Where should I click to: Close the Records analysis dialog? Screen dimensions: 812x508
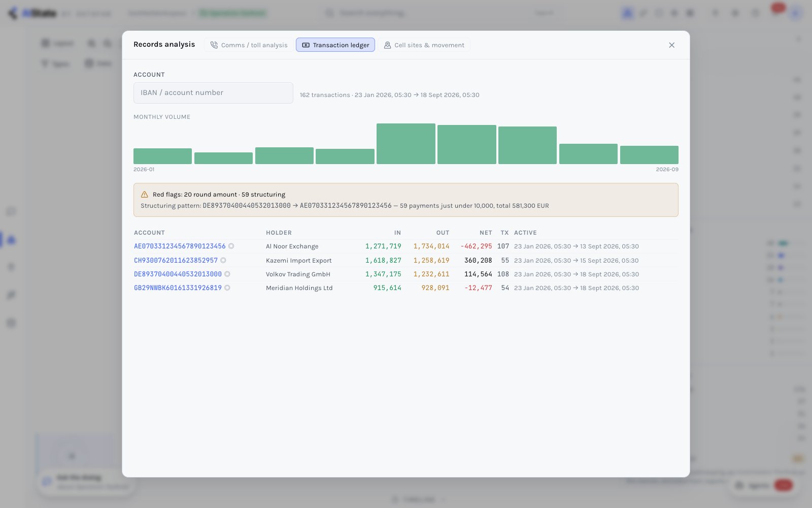pos(671,45)
